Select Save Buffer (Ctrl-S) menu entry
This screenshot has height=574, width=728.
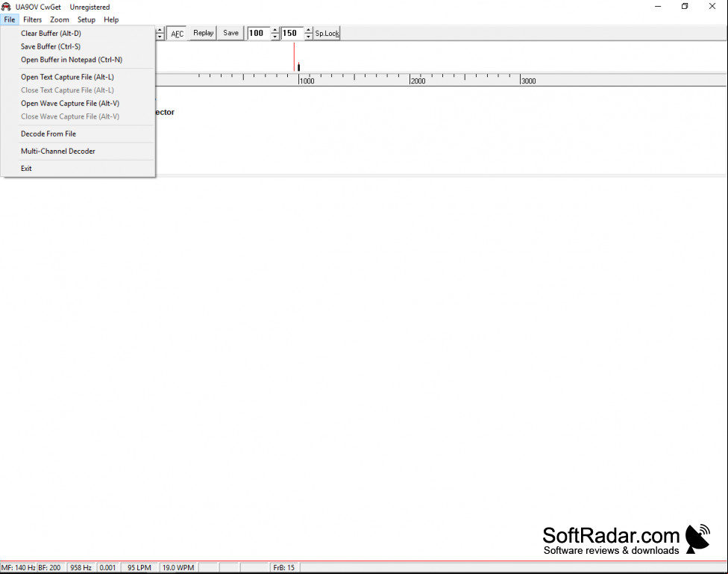tap(78, 46)
